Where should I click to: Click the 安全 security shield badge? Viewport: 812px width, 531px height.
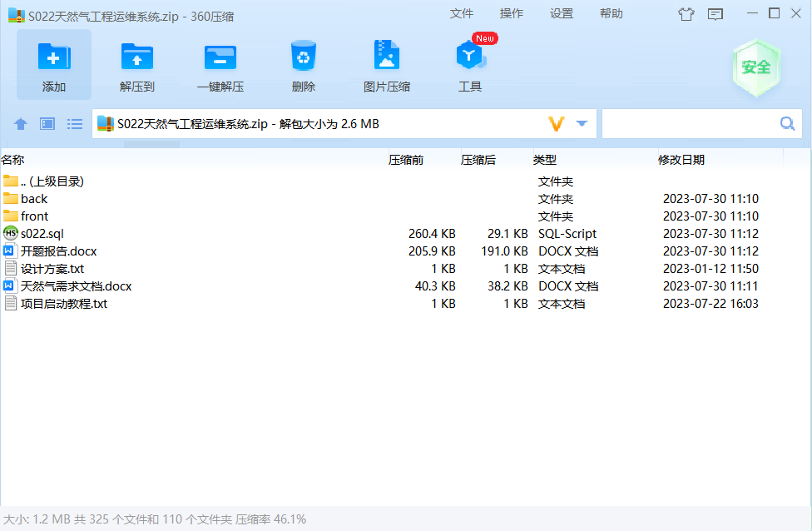coord(756,67)
